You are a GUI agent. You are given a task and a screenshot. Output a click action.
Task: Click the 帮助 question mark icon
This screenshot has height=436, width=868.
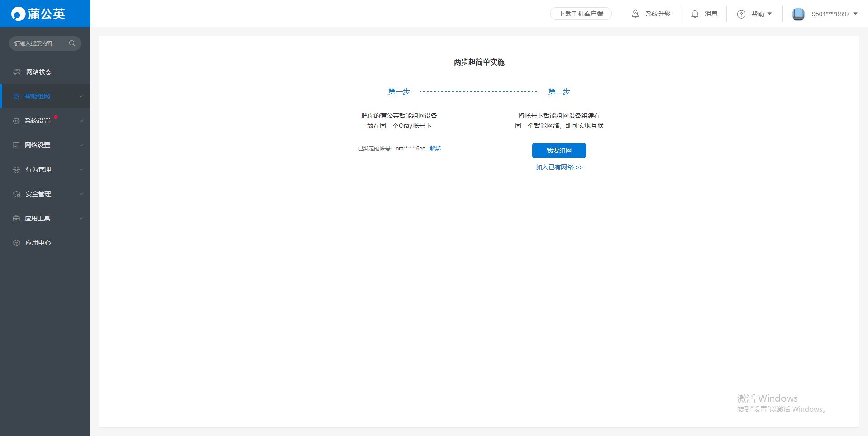pos(741,14)
